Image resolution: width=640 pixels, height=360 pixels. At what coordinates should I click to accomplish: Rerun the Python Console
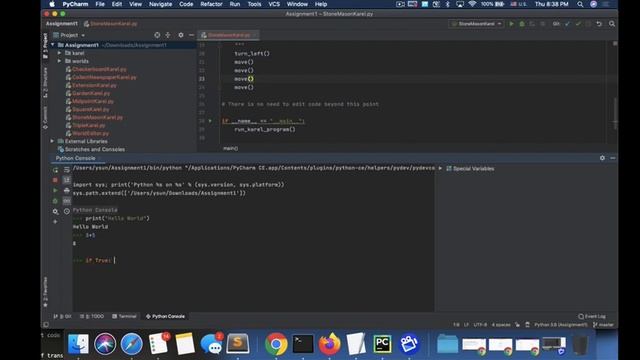(55, 170)
